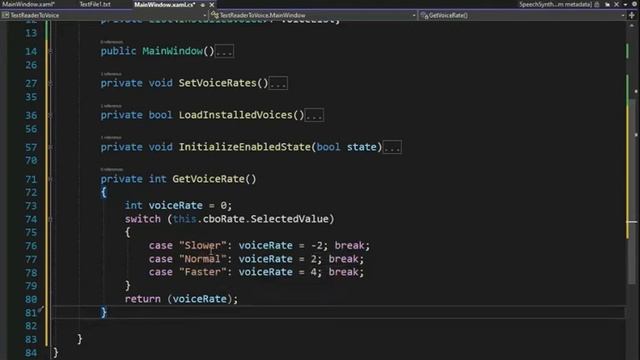Click cboRate.SelectedValue in switch

(266, 219)
